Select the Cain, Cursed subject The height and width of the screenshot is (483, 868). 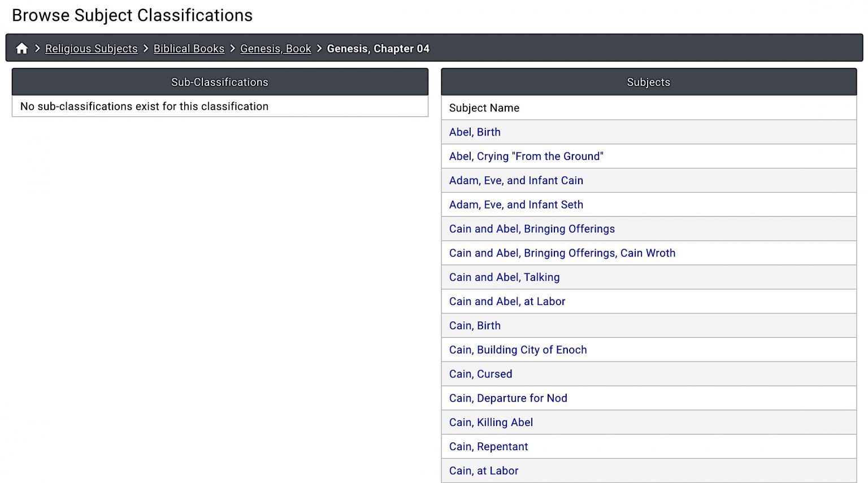click(480, 374)
